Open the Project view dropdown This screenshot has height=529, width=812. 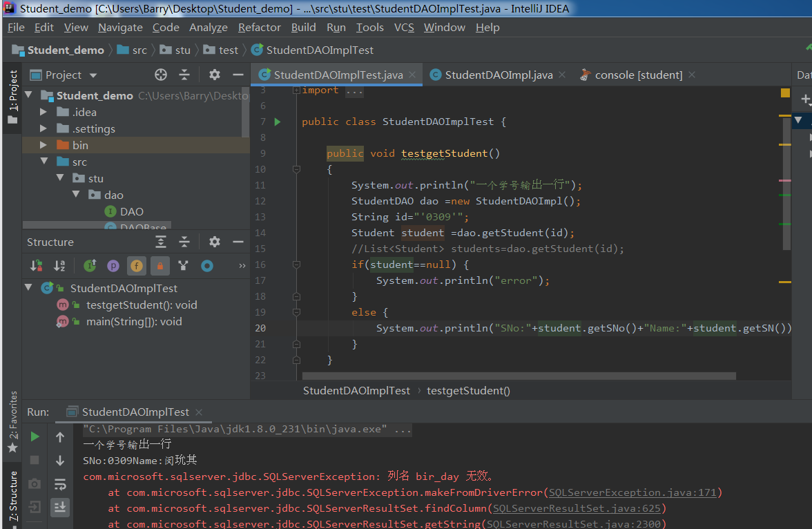point(93,75)
